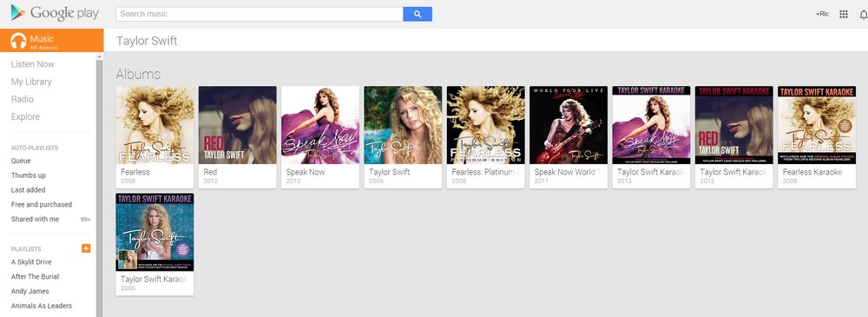Open the Fearless Karaoke album

tap(817, 137)
